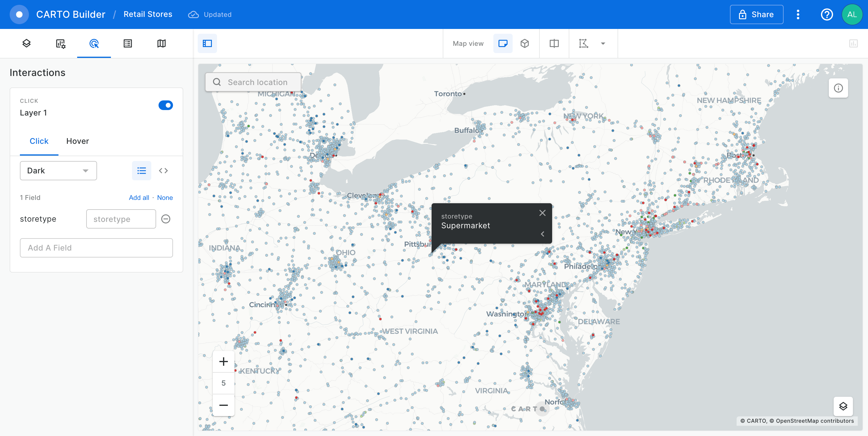Switch to 3D map view
Image resolution: width=868 pixels, height=436 pixels.
(525, 43)
